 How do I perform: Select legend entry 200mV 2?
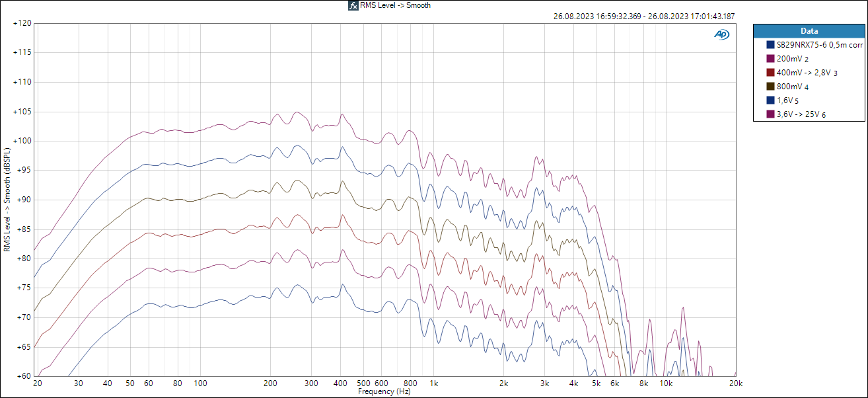click(x=792, y=59)
